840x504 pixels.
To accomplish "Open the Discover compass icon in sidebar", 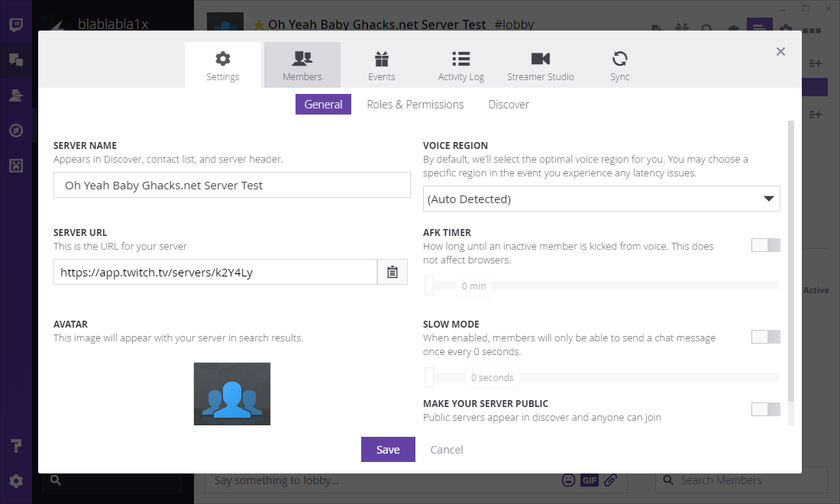I will [16, 130].
